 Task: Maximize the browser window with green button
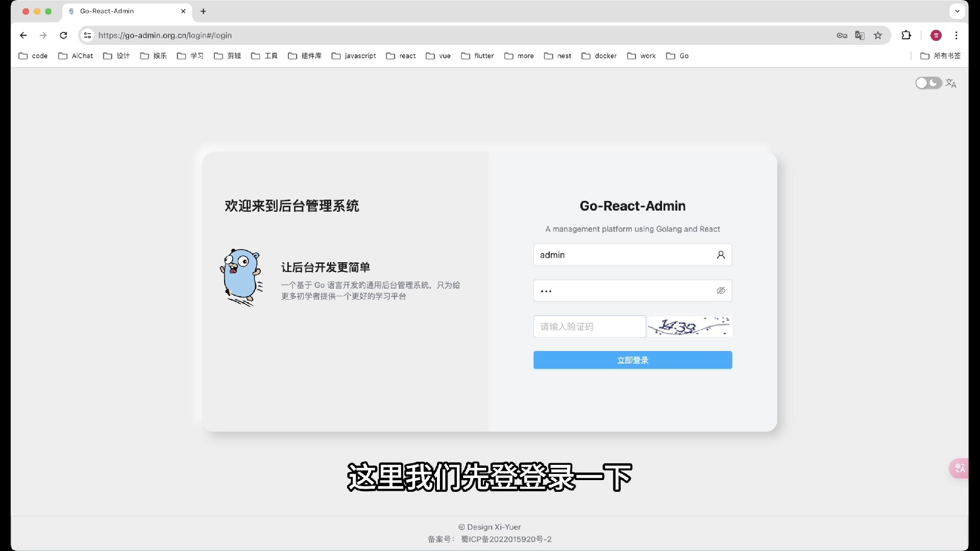48,11
